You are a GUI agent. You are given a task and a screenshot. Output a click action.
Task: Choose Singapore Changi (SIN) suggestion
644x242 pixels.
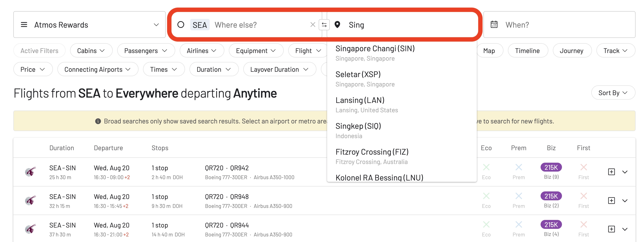coord(402,53)
